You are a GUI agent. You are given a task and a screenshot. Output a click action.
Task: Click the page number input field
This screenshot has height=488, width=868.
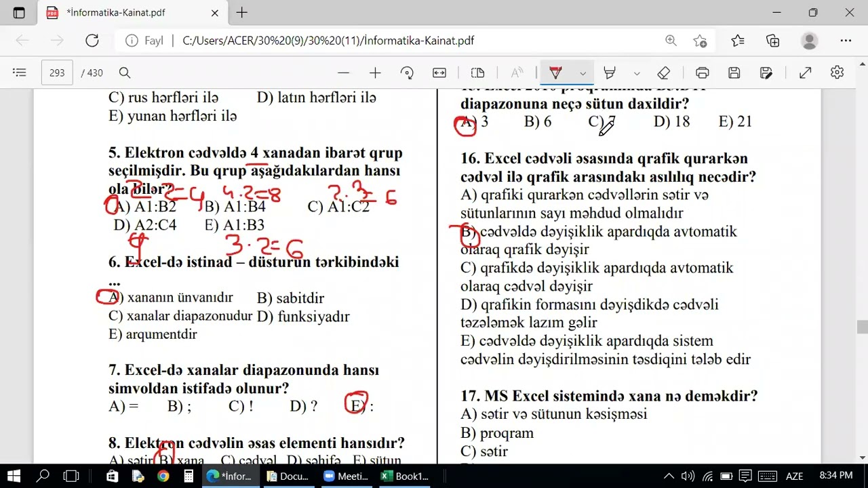pos(57,73)
